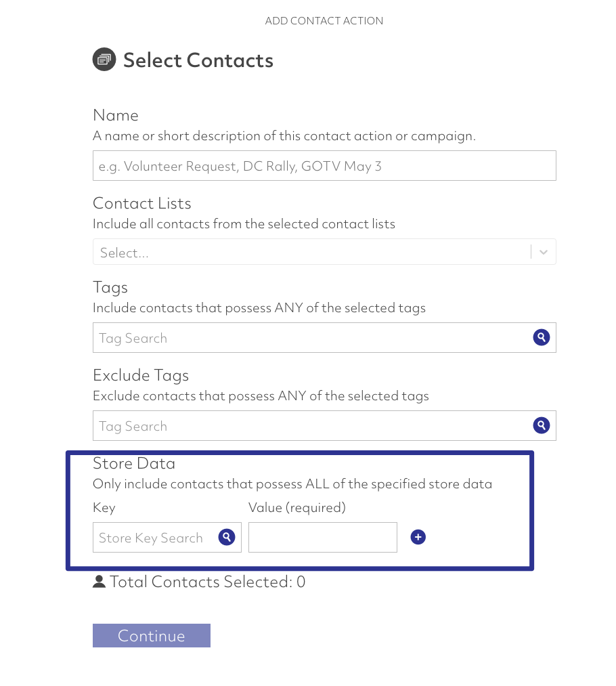This screenshot has width=616, height=686.
Task: Click the Exclude Tags section label
Action: [141, 375]
